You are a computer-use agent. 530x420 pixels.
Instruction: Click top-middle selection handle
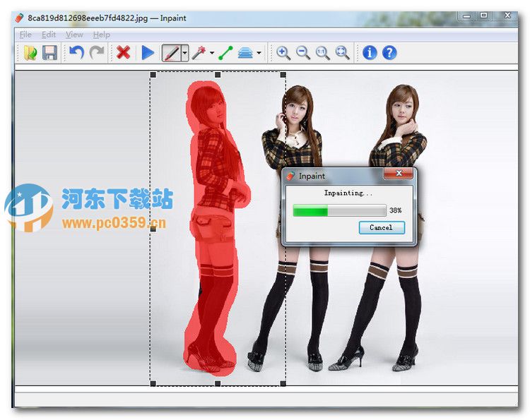click(x=218, y=75)
